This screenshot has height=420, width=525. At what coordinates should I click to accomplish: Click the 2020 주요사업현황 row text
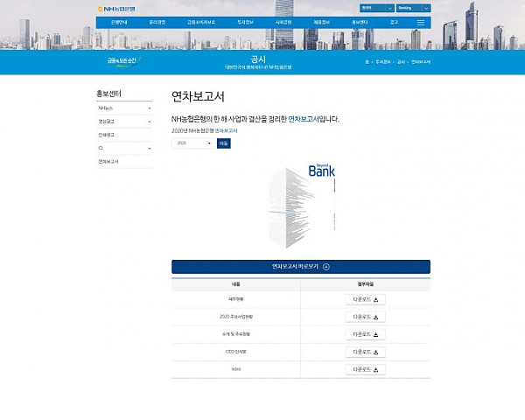pyautogui.click(x=236, y=317)
